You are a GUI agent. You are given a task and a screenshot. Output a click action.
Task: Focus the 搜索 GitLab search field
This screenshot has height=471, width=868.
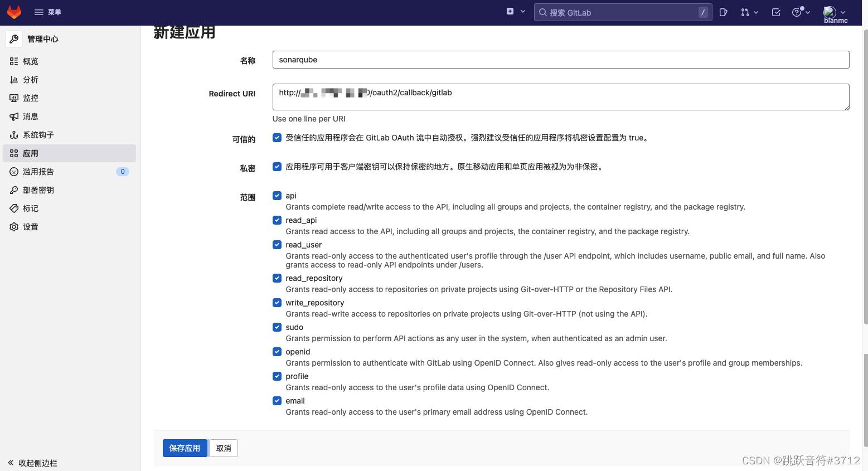point(623,12)
